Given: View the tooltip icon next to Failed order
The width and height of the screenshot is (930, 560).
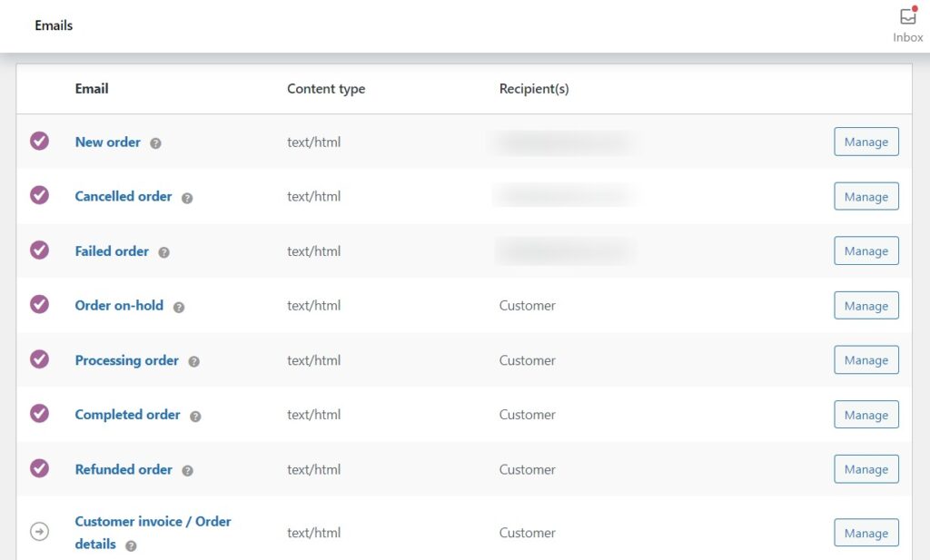Looking at the screenshot, I should (x=163, y=252).
